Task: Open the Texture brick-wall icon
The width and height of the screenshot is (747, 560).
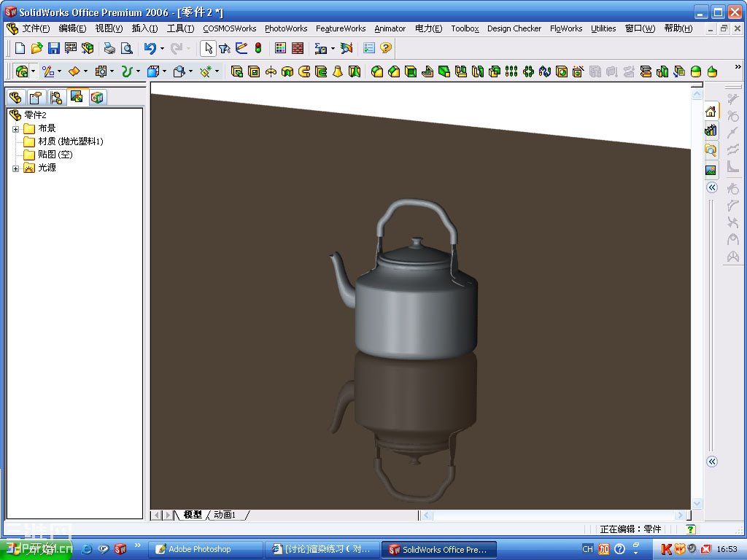Action: 298,48
